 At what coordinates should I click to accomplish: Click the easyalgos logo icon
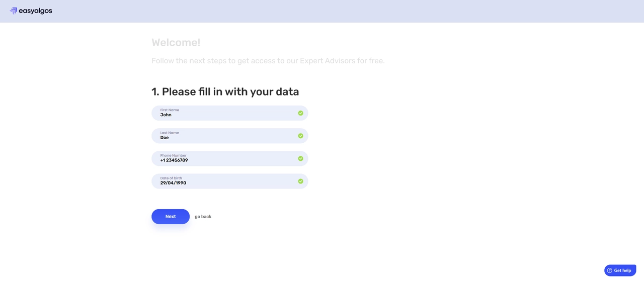pos(14,11)
